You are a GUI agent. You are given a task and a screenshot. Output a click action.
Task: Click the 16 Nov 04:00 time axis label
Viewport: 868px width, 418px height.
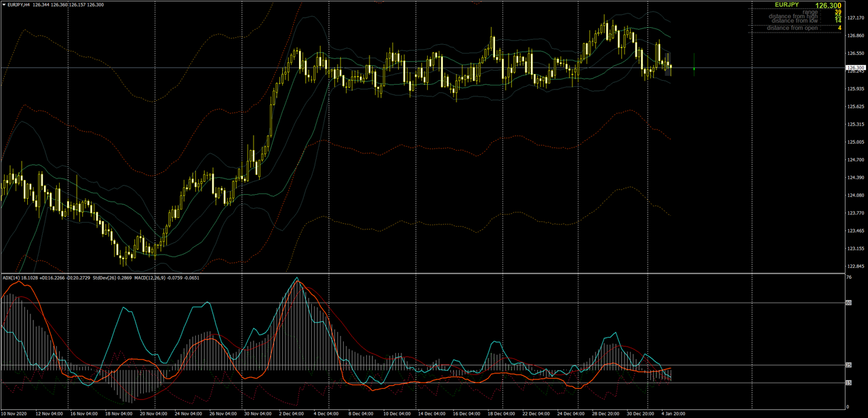84,413
